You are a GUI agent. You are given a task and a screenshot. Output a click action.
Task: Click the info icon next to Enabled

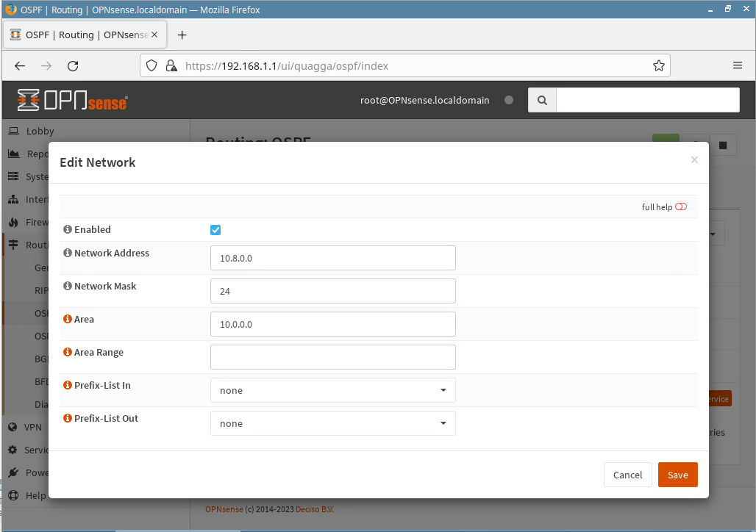[68, 230]
